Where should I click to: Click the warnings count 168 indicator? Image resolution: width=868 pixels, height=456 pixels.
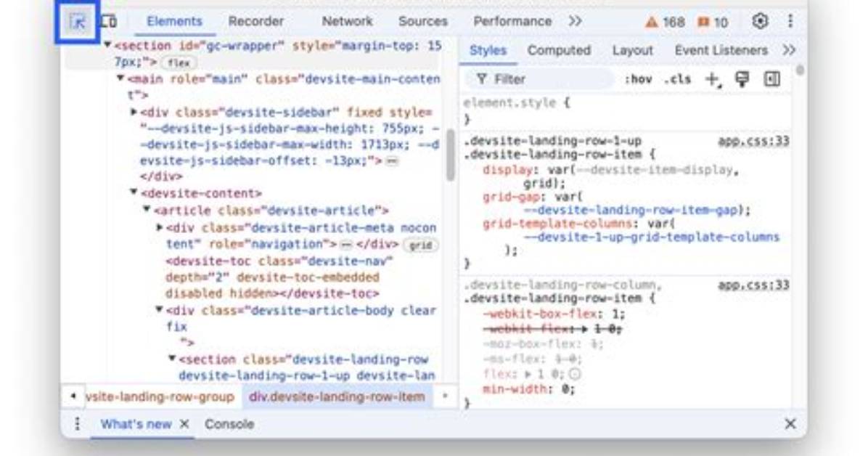(665, 23)
